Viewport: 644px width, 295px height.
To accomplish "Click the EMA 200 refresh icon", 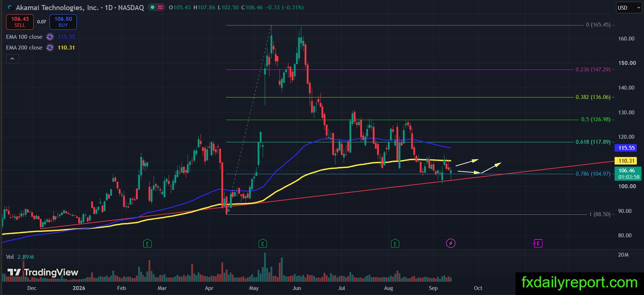I will [x=50, y=48].
